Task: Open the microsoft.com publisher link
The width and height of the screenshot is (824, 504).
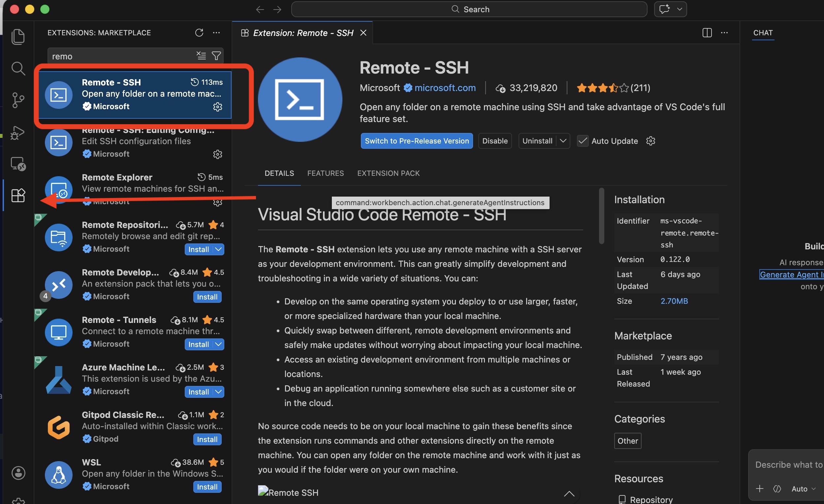Action: [445, 88]
